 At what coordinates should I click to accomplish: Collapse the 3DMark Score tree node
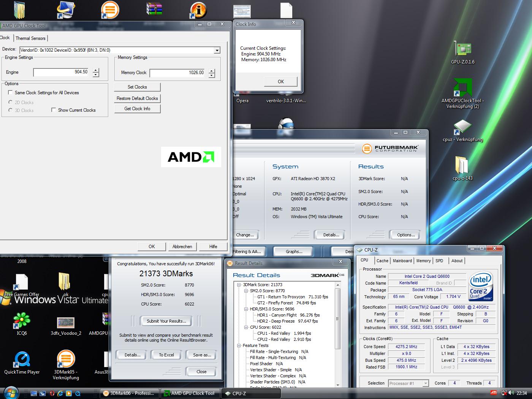pyautogui.click(x=239, y=285)
